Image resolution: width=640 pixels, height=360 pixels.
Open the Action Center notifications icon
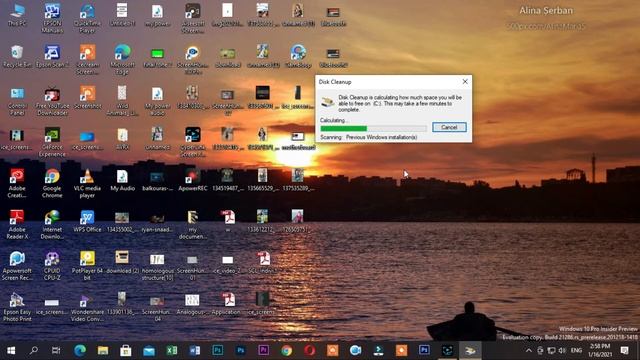pos(624,350)
